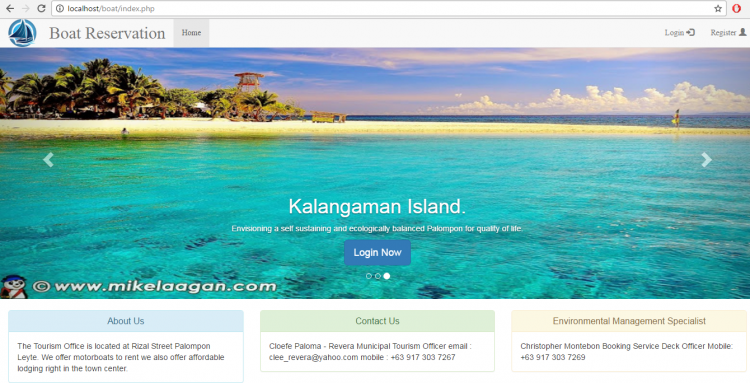
Task: Select the second carousel indicator dot
Action: click(378, 276)
